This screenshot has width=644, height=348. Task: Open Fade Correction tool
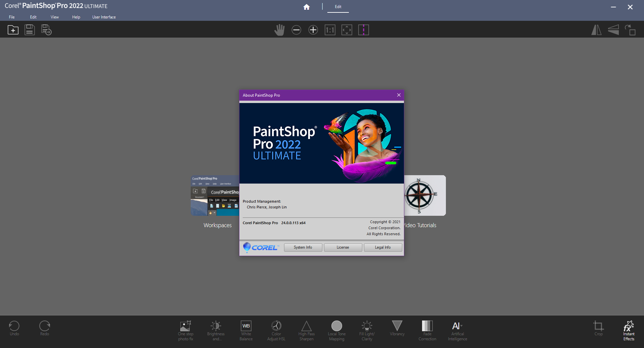(427, 331)
